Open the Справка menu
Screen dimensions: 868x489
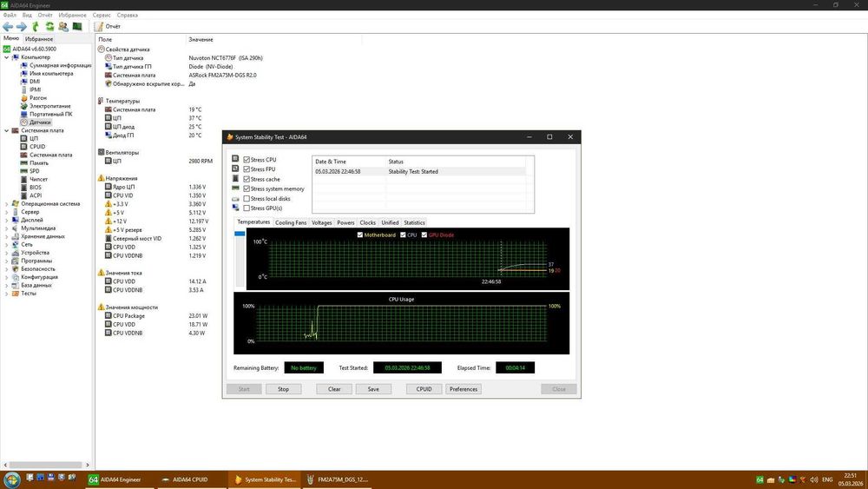point(127,15)
